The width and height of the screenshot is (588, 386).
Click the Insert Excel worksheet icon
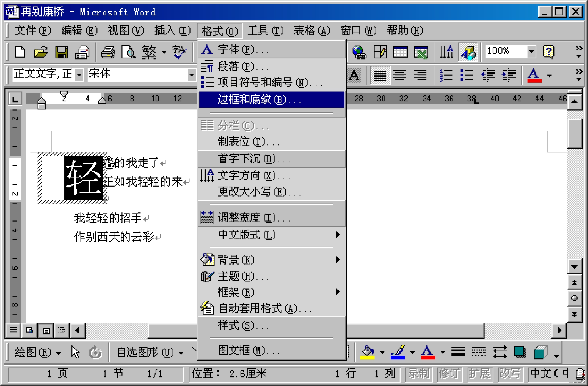pos(421,52)
